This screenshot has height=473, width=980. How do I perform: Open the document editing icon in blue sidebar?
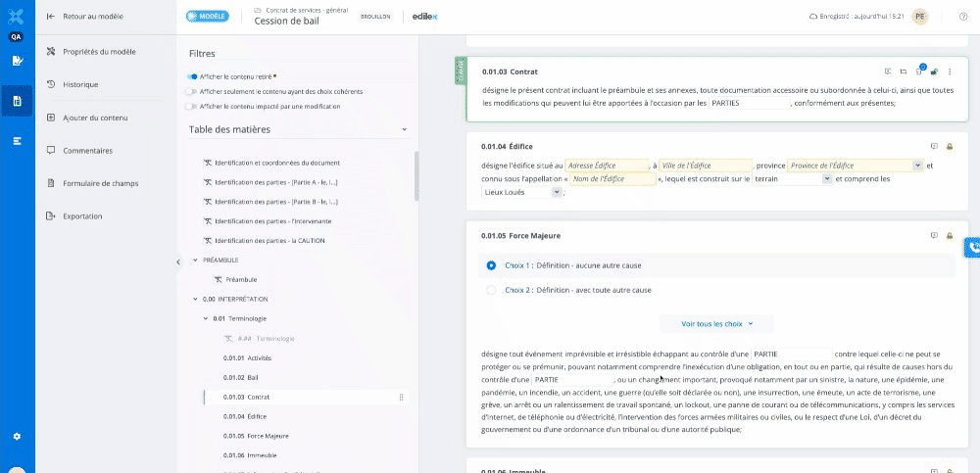tap(17, 61)
